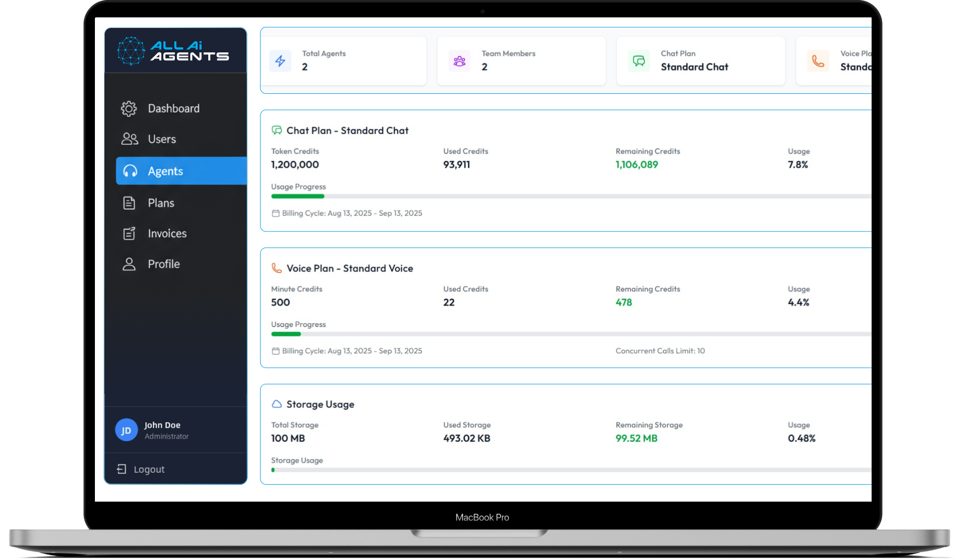Click the purple Team Members icon
959x560 pixels.
(x=459, y=61)
